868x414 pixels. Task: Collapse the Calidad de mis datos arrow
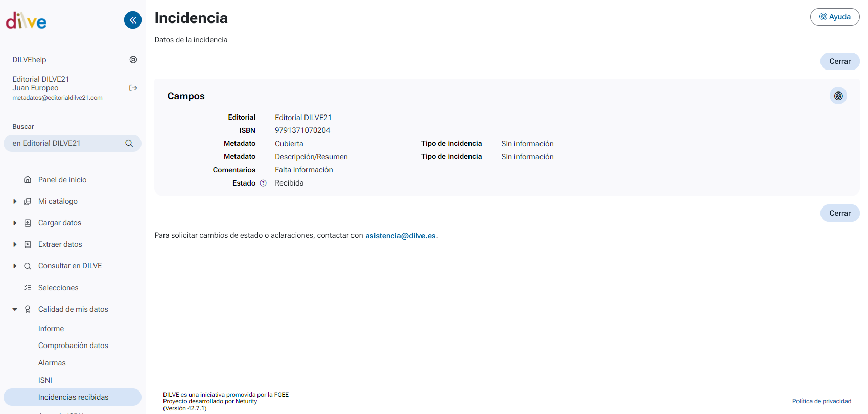[x=15, y=309]
